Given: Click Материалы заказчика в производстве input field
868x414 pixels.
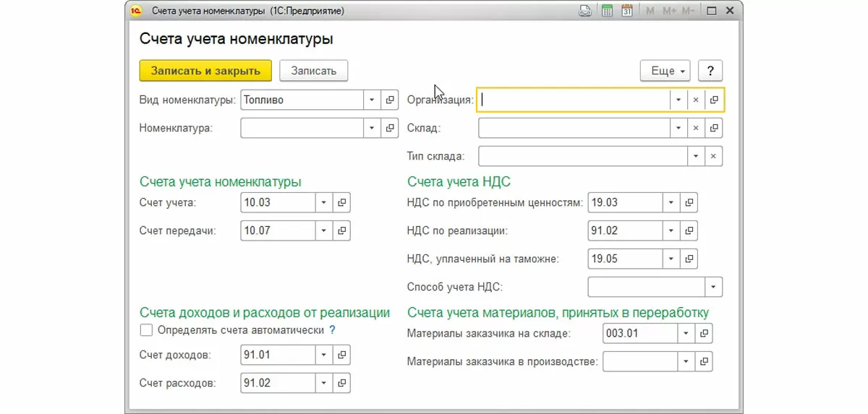Looking at the screenshot, I should point(639,361).
